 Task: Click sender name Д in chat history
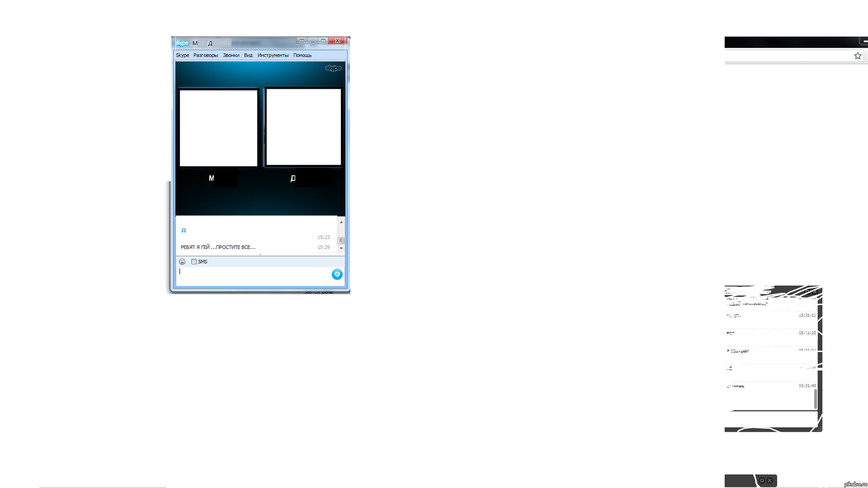point(183,230)
